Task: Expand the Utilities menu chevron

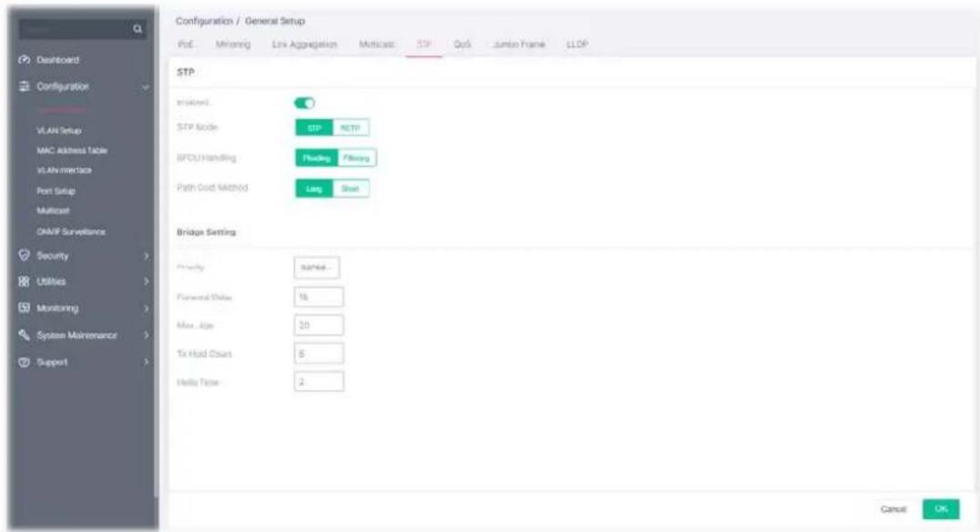Action: coord(147,281)
